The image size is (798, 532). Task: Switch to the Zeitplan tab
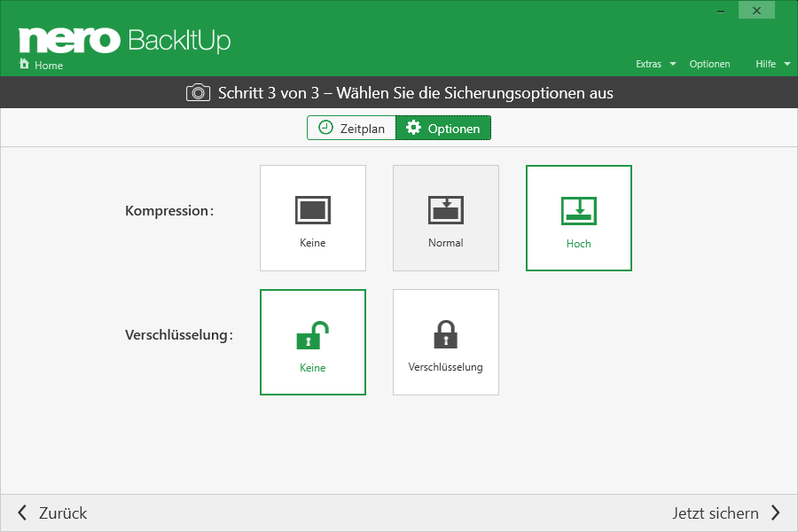pos(352,129)
